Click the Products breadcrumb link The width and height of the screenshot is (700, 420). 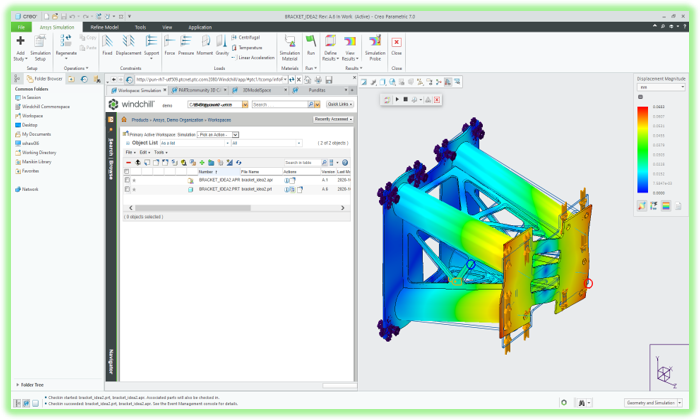(x=140, y=120)
